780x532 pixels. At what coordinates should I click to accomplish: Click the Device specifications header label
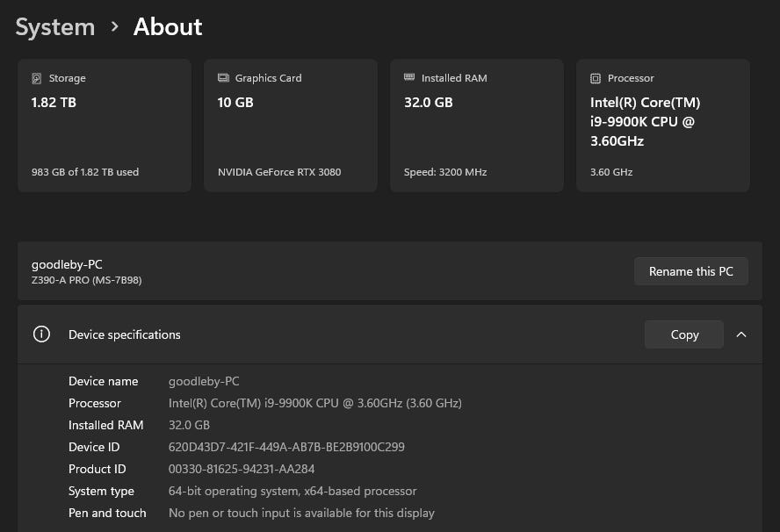[124, 334]
